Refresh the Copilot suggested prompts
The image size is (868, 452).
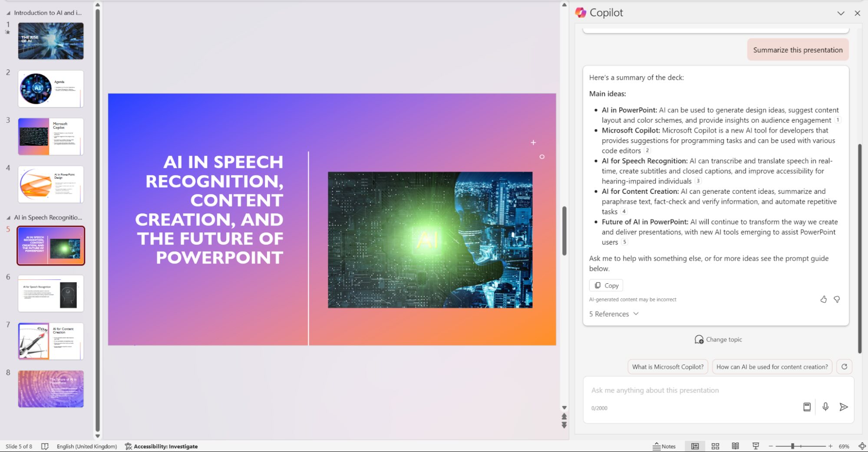tap(844, 367)
